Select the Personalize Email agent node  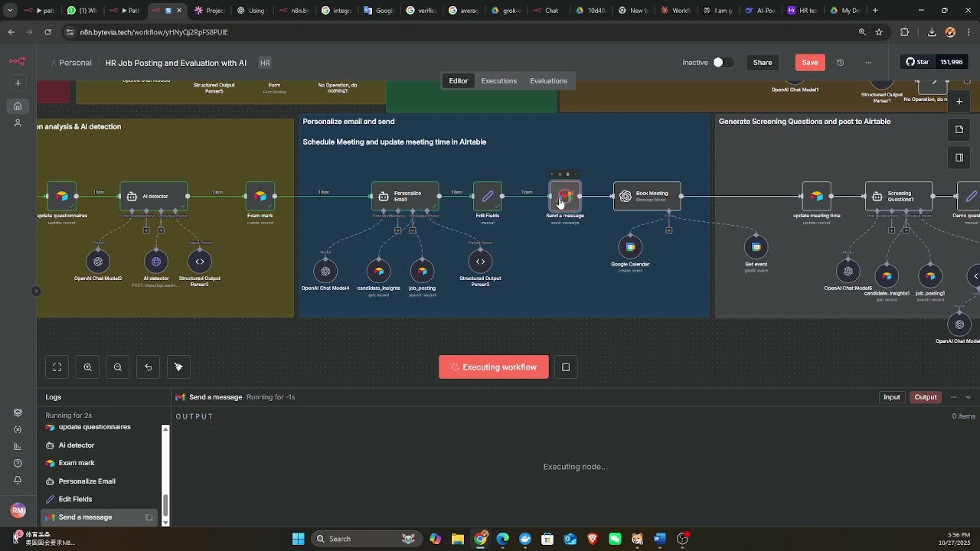(405, 197)
